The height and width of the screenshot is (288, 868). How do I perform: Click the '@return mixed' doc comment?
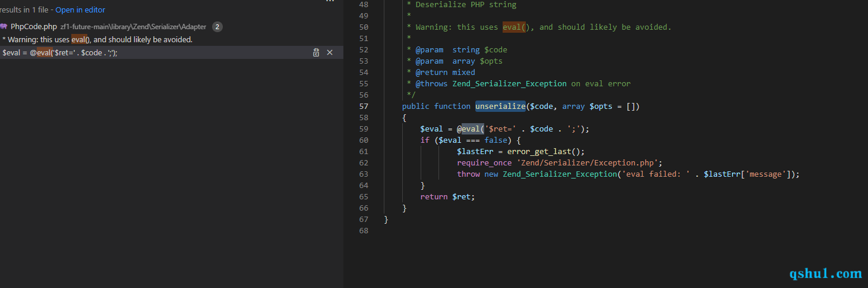point(445,73)
